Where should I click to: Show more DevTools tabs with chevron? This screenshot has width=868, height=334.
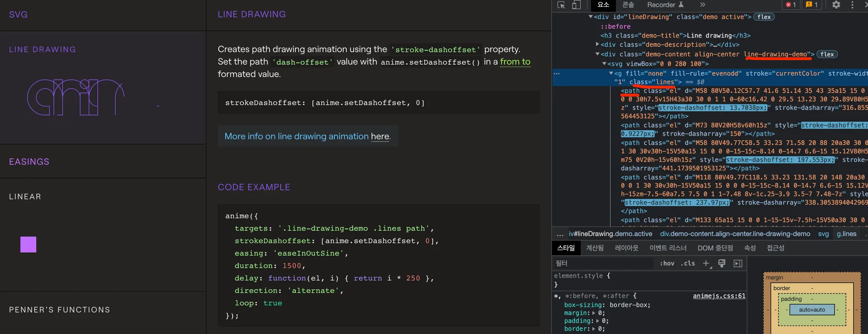click(702, 5)
